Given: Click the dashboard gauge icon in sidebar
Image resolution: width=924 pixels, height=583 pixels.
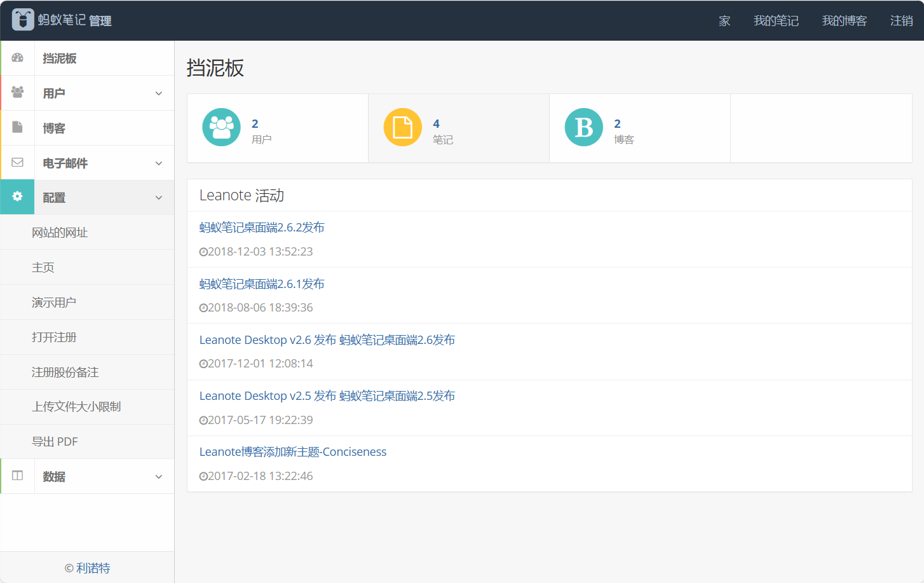Looking at the screenshot, I should click(x=18, y=58).
